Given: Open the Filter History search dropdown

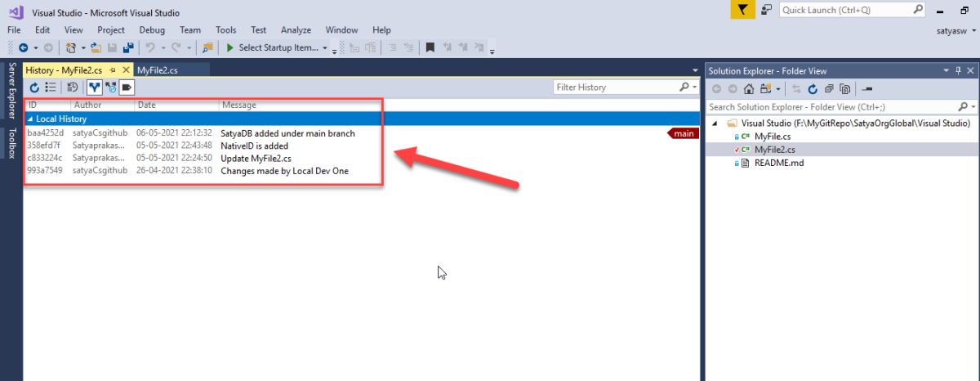Looking at the screenshot, I should pos(694,87).
